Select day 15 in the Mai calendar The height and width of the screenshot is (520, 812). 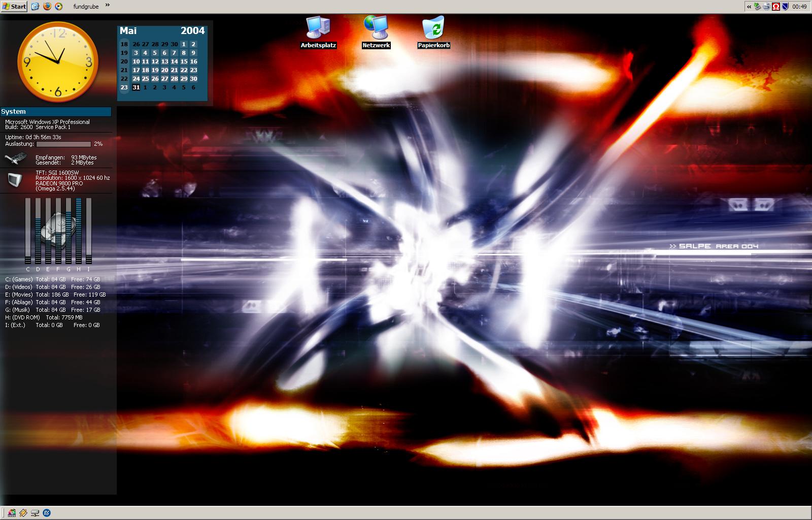click(184, 61)
